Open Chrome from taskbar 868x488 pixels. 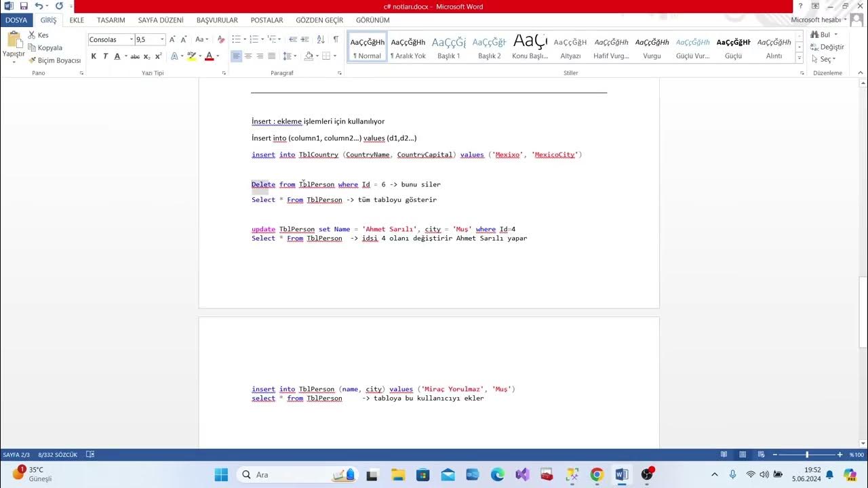click(597, 474)
